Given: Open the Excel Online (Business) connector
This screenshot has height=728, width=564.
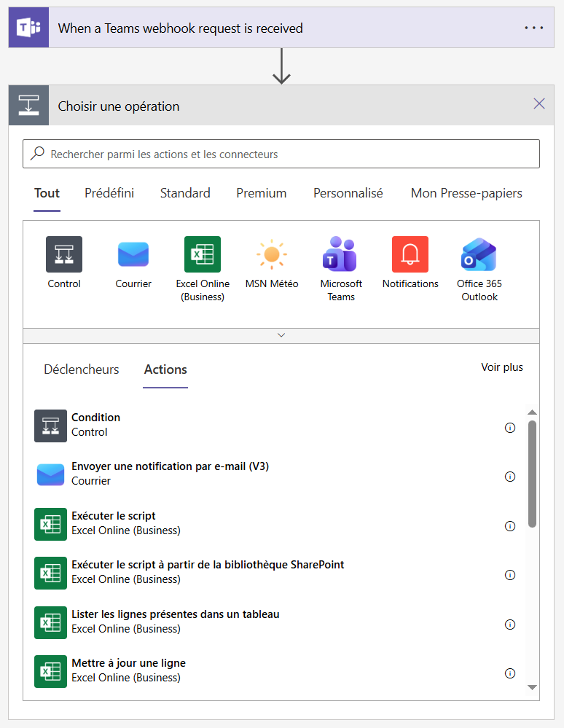Looking at the screenshot, I should (x=203, y=254).
